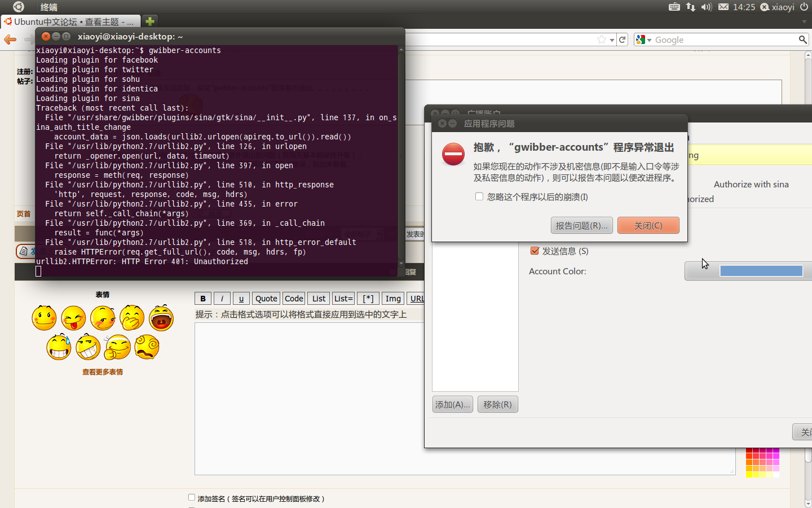Click the 移除(R) button
The image size is (812, 508).
point(497,404)
